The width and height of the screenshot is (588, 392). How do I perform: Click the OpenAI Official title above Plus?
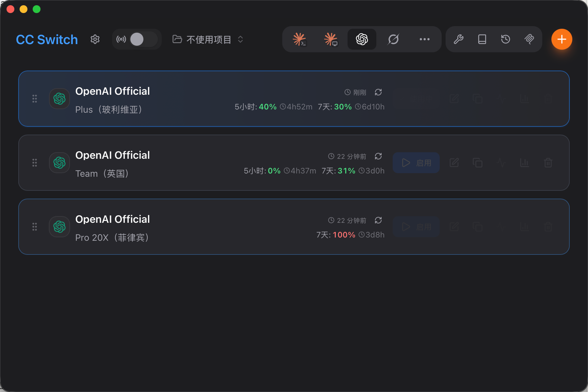coord(113,91)
